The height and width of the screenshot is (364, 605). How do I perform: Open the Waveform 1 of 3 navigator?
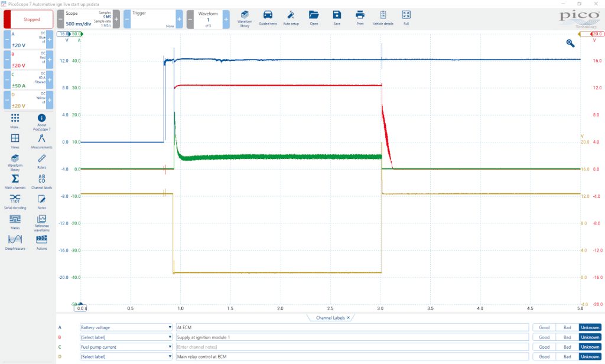pos(208,19)
